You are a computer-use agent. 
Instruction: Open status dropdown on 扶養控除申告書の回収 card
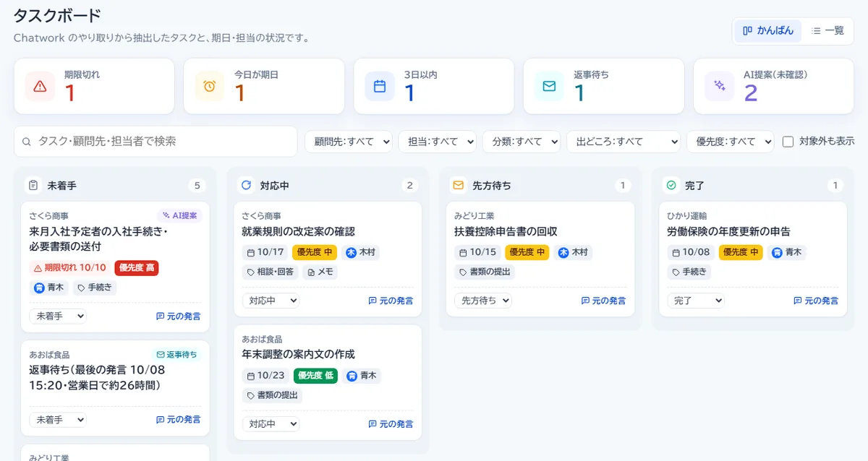pyautogui.click(x=483, y=301)
